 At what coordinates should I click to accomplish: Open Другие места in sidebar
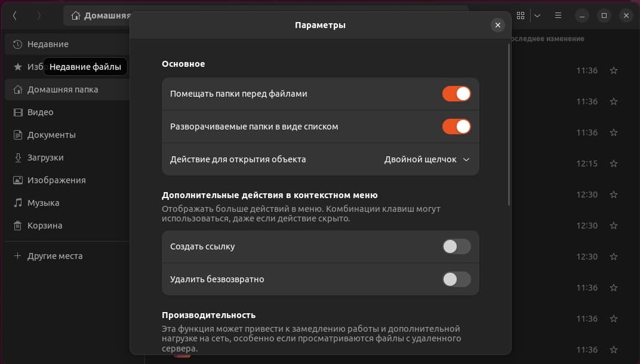coord(55,256)
